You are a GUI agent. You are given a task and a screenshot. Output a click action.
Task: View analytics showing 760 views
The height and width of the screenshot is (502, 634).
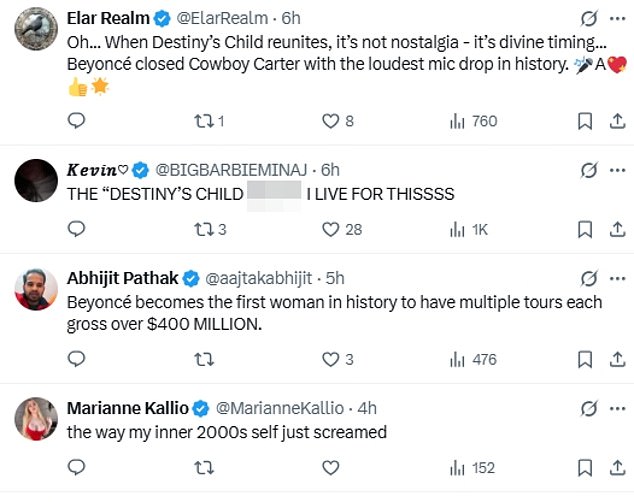(473, 121)
